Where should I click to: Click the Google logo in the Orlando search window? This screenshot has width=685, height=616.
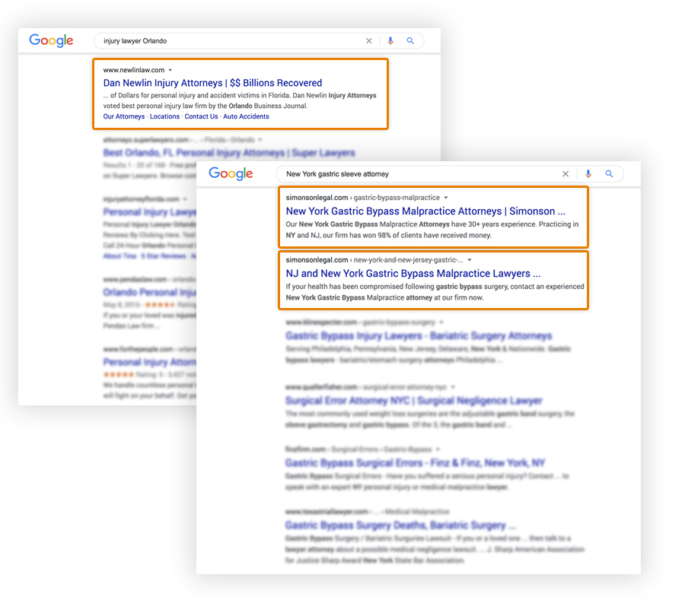(51, 40)
